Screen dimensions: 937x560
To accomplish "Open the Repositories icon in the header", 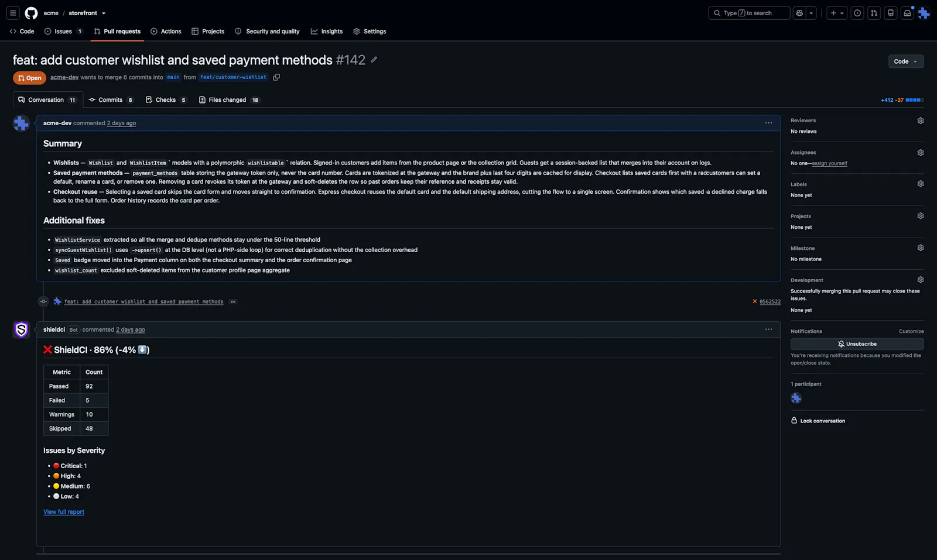I will (891, 13).
